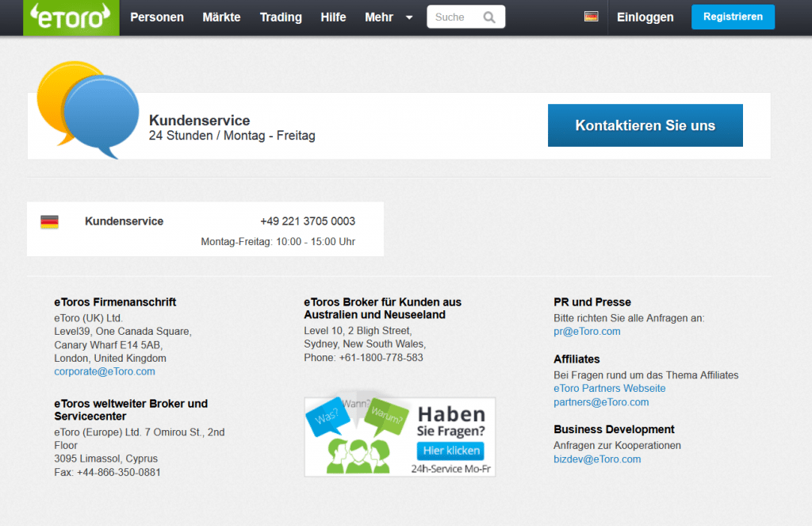
Task: Open eToro Partners Webseite link
Action: (610, 388)
